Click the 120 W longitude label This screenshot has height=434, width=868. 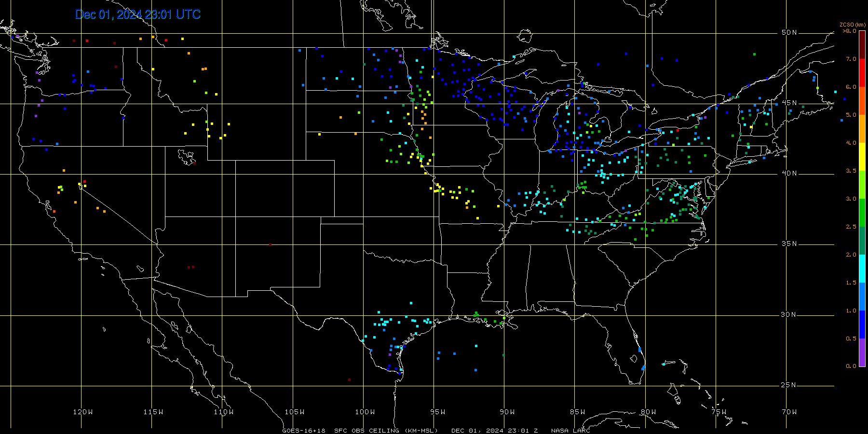83,412
